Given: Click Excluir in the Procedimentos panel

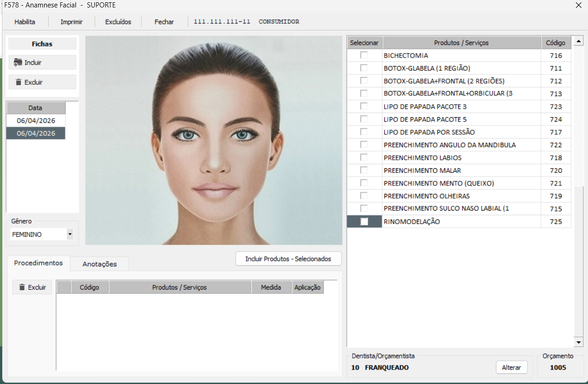Looking at the screenshot, I should 32,287.
